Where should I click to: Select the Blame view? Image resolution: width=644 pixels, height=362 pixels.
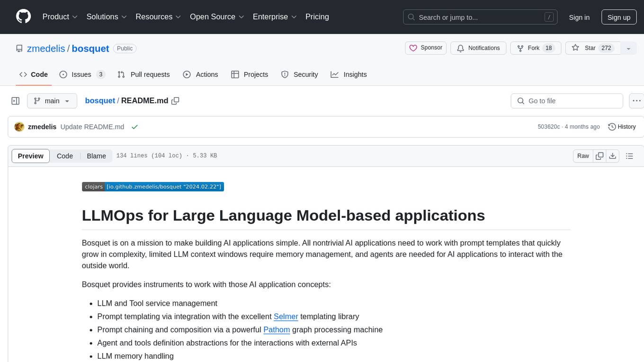(97, 156)
